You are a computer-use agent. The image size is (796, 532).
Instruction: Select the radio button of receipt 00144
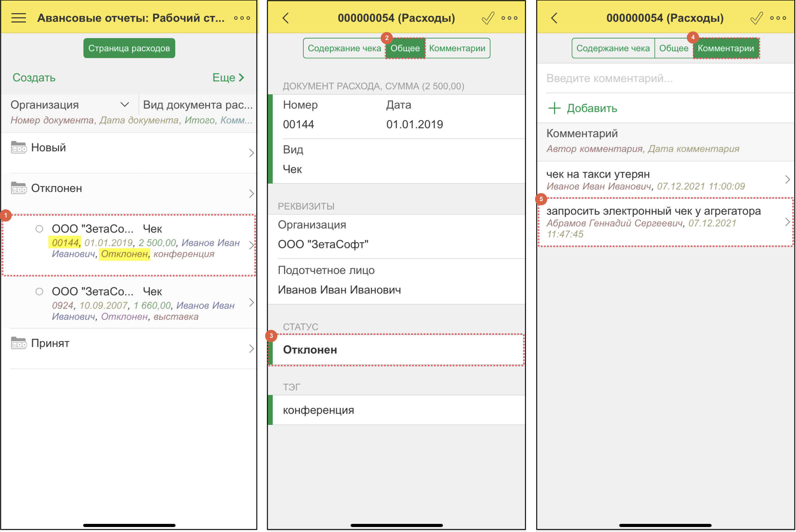click(39, 229)
